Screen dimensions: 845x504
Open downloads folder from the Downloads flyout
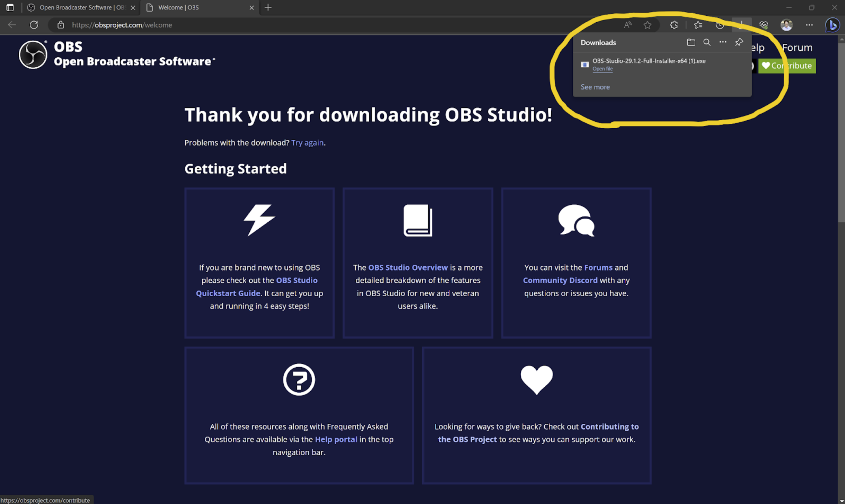pos(691,42)
